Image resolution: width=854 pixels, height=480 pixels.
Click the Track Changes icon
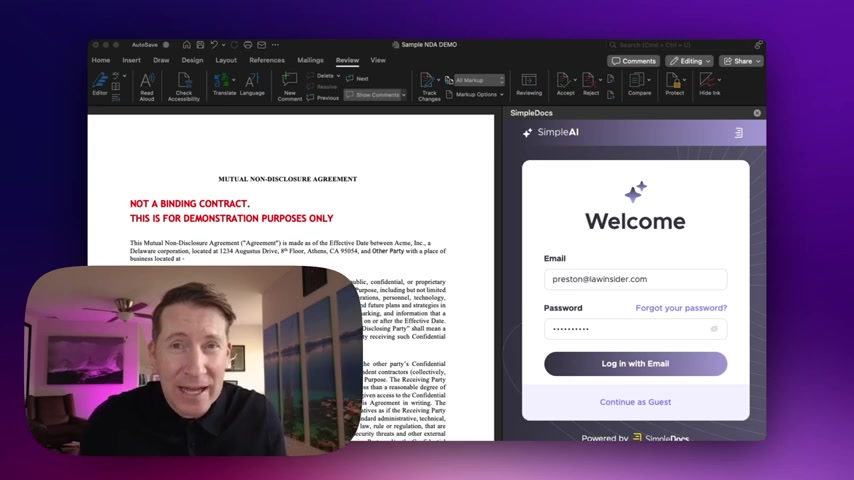pyautogui.click(x=428, y=86)
